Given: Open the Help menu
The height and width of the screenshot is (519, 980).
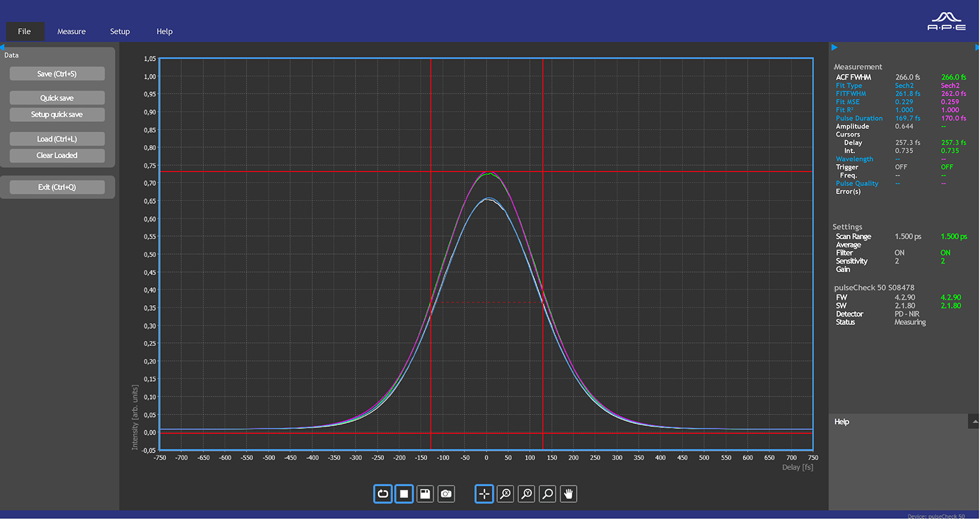Looking at the screenshot, I should (x=165, y=31).
